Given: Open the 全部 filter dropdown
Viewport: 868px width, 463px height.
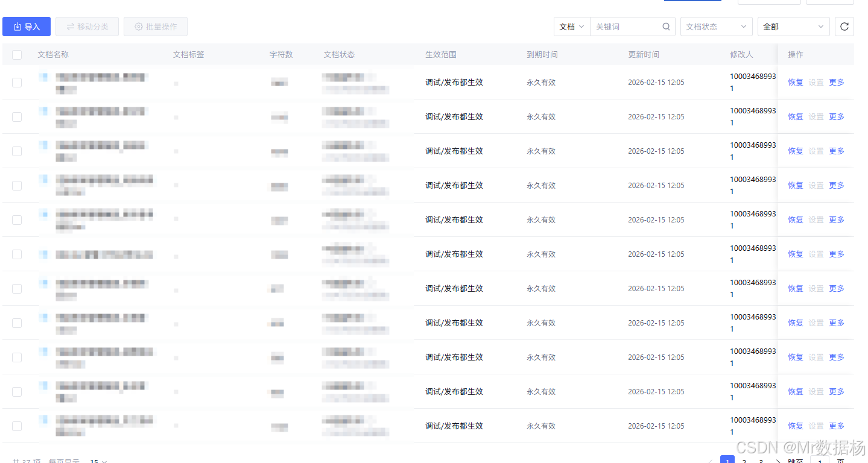Looking at the screenshot, I should [x=794, y=27].
